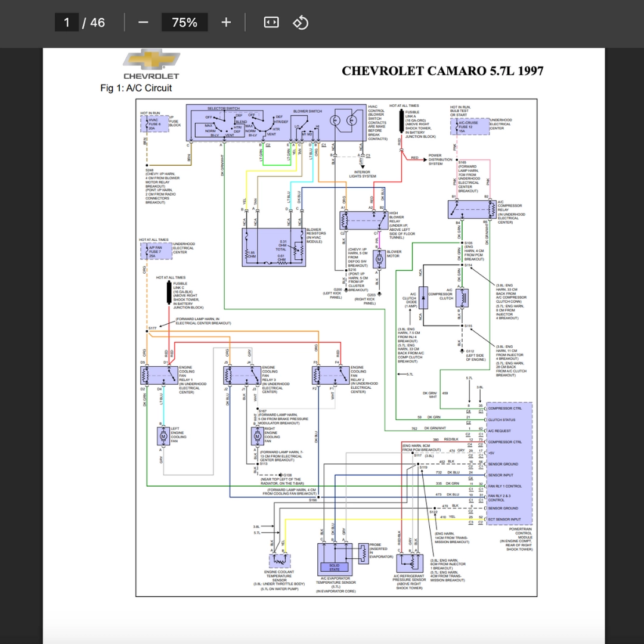Click the Fig 1: A/C Circuit caption

pos(136,88)
